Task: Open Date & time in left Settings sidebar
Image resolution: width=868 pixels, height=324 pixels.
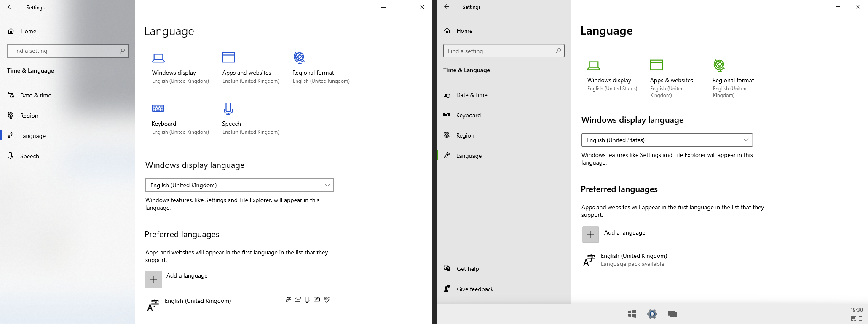Action: pos(67,95)
